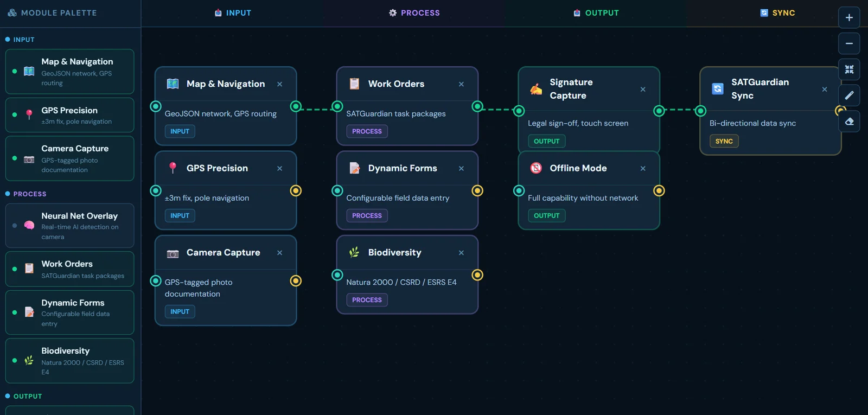Zoom out with the minus button
This screenshot has height=415, width=868.
(849, 43)
